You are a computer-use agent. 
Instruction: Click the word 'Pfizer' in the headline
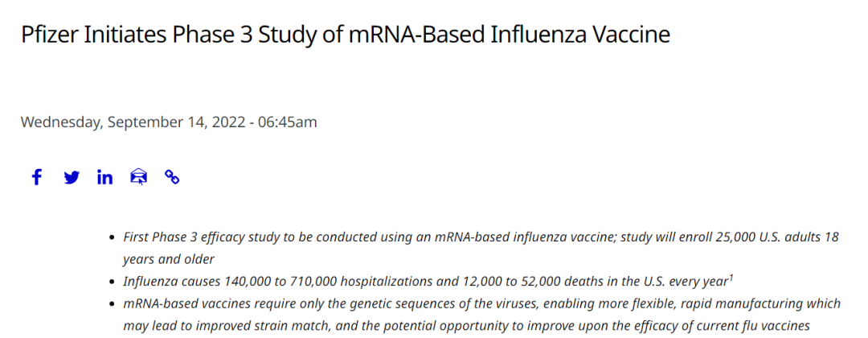[x=49, y=35]
